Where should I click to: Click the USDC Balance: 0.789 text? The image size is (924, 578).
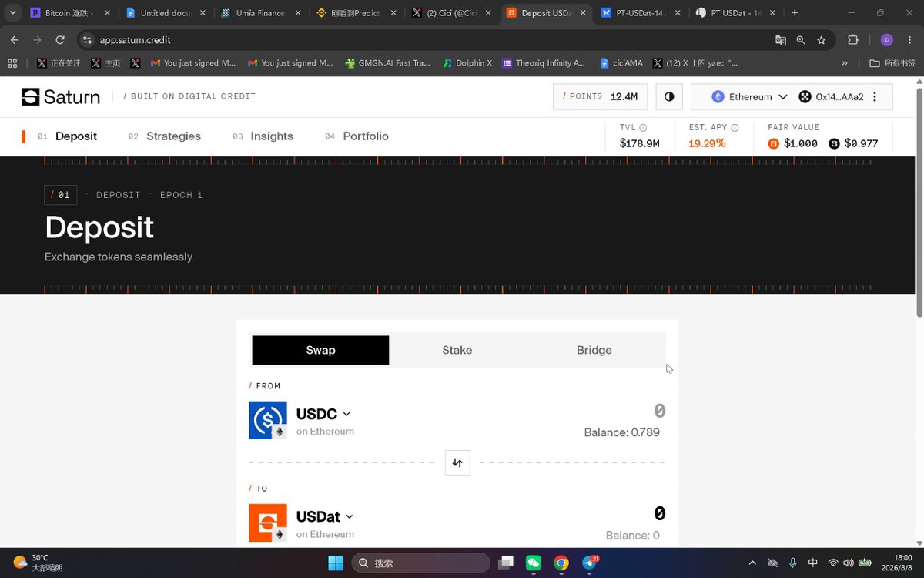[x=622, y=432]
